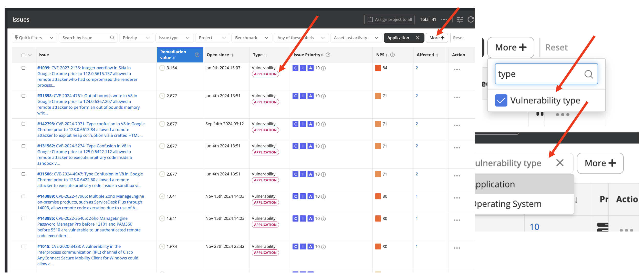Screen dimensions: 644x273
Task: Click the orange NPS 84 color indicator
Action: (378, 68)
